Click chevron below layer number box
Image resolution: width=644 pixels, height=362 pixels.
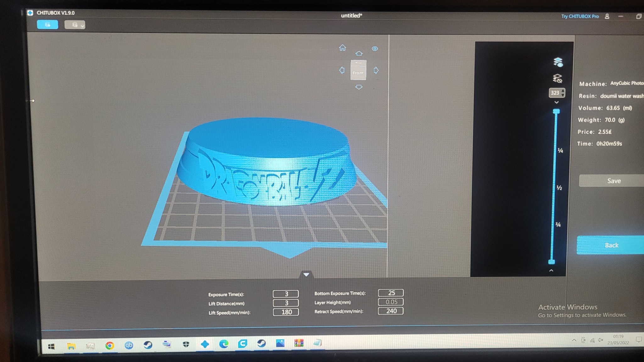pos(556,102)
